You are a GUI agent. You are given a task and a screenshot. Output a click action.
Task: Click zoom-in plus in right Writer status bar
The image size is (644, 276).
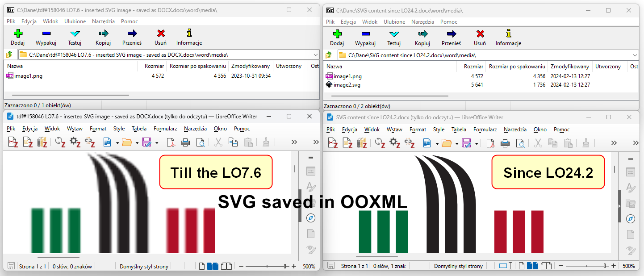tap(613, 266)
